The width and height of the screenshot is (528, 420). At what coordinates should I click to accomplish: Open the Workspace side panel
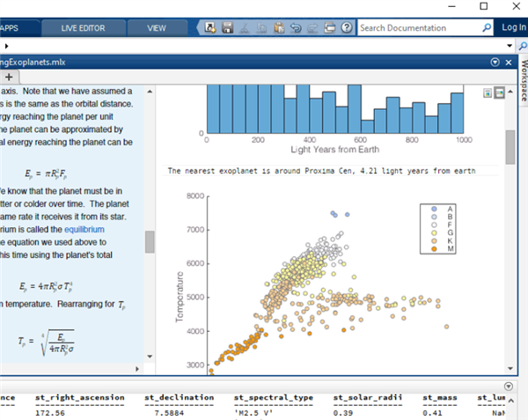click(x=524, y=80)
